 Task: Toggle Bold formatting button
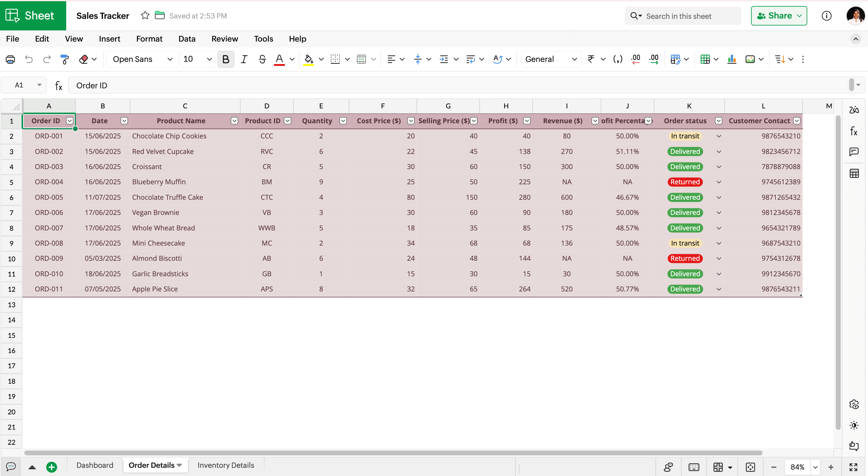(226, 59)
